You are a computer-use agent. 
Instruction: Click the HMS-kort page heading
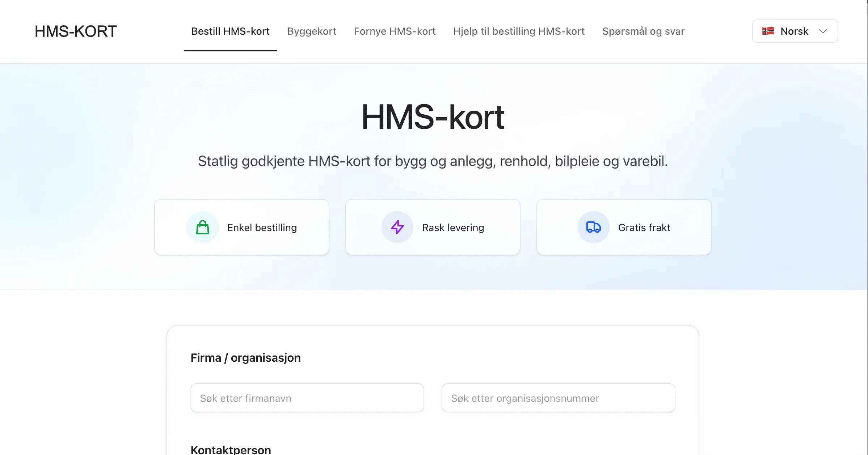tap(433, 116)
